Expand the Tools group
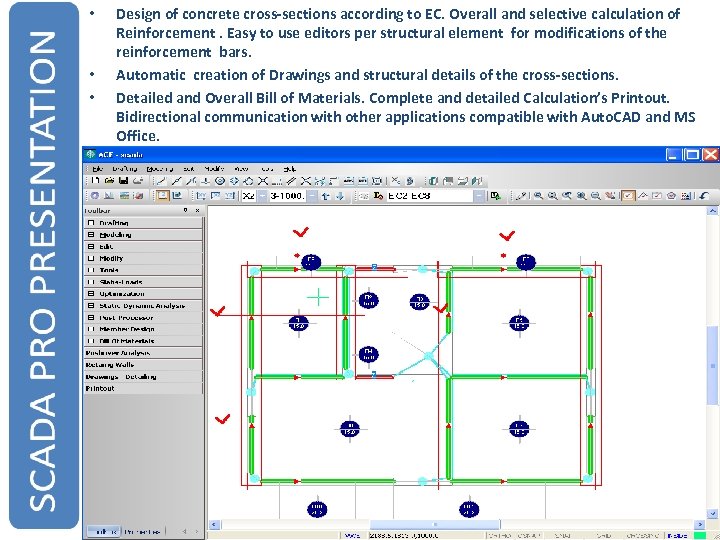720x540 pixels. pos(91,270)
